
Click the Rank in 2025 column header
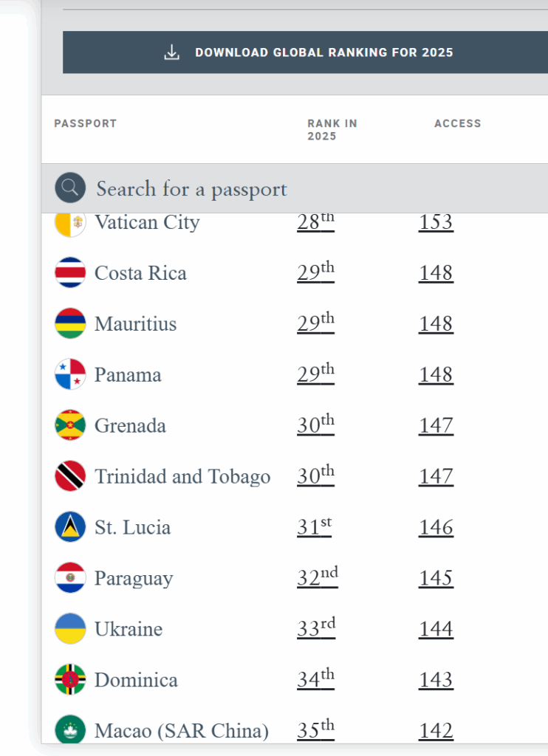(332, 130)
